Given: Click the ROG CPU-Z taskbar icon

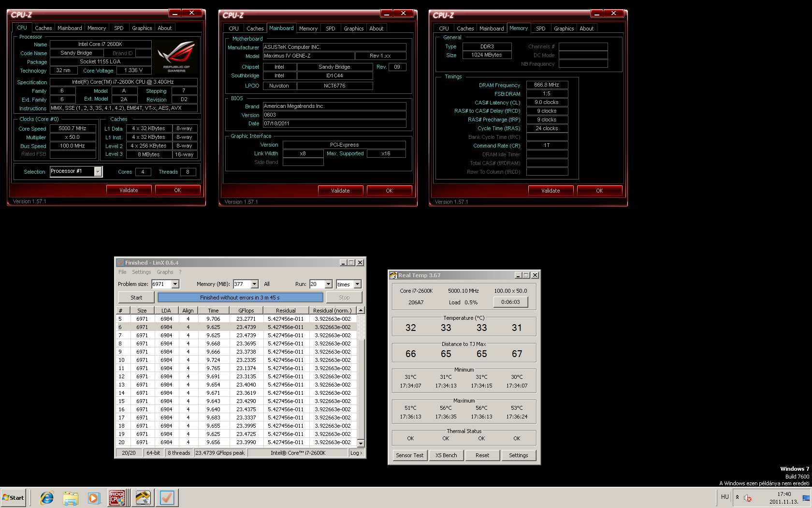Looking at the screenshot, I should pyautogui.click(x=117, y=497).
